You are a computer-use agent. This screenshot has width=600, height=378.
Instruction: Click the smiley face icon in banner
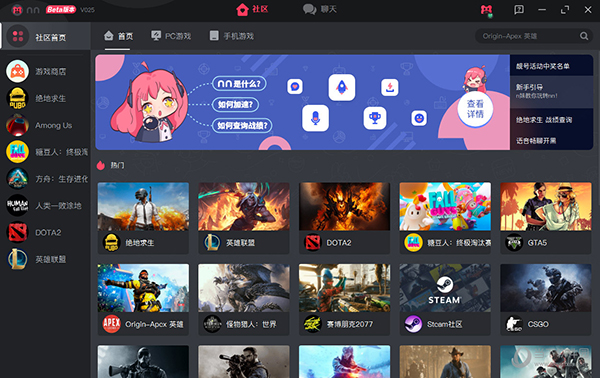tap(419, 118)
